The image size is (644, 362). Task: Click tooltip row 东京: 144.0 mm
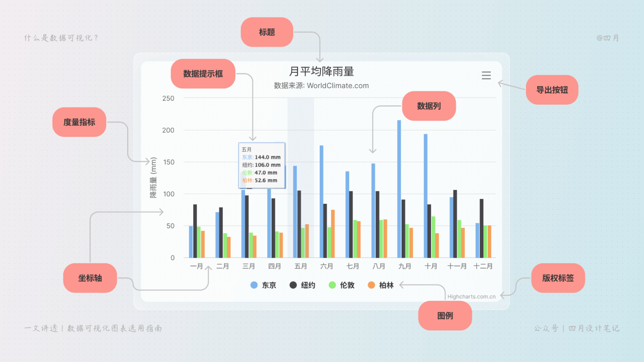click(x=261, y=157)
